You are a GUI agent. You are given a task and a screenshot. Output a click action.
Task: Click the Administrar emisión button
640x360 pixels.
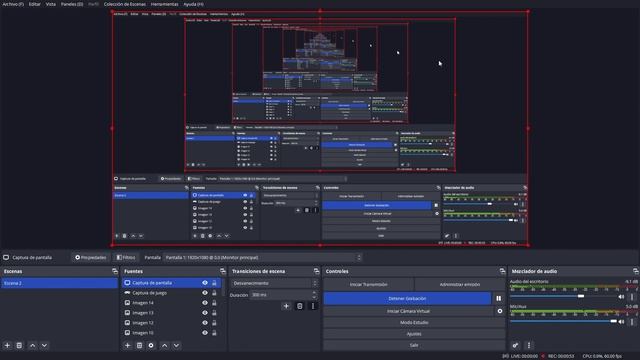(460, 284)
